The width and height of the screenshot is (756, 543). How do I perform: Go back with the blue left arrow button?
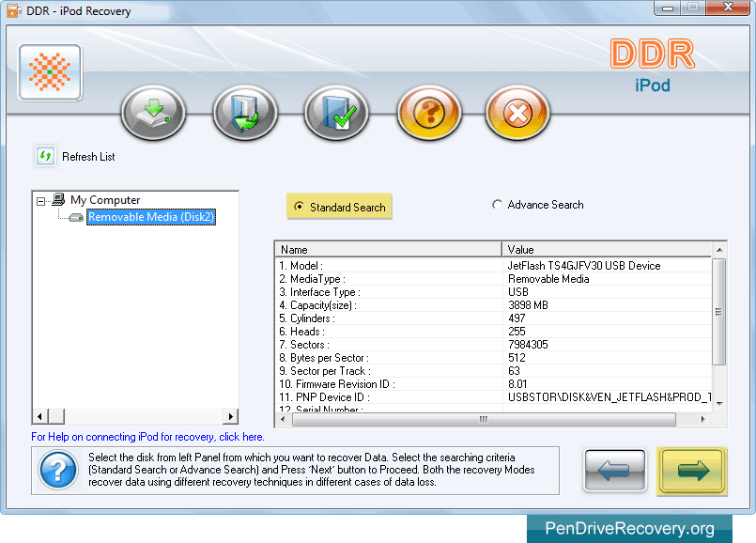coord(615,470)
